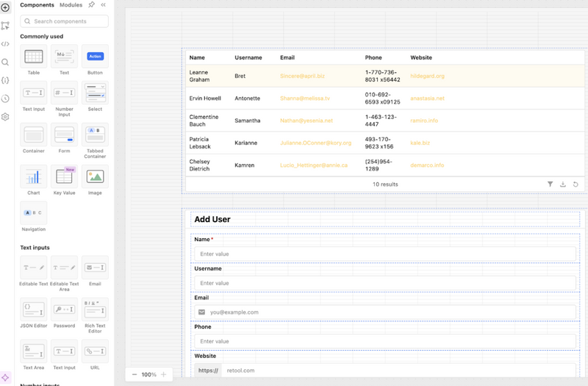Open the hildegard.org website link
The image size is (588, 386).
[427, 76]
